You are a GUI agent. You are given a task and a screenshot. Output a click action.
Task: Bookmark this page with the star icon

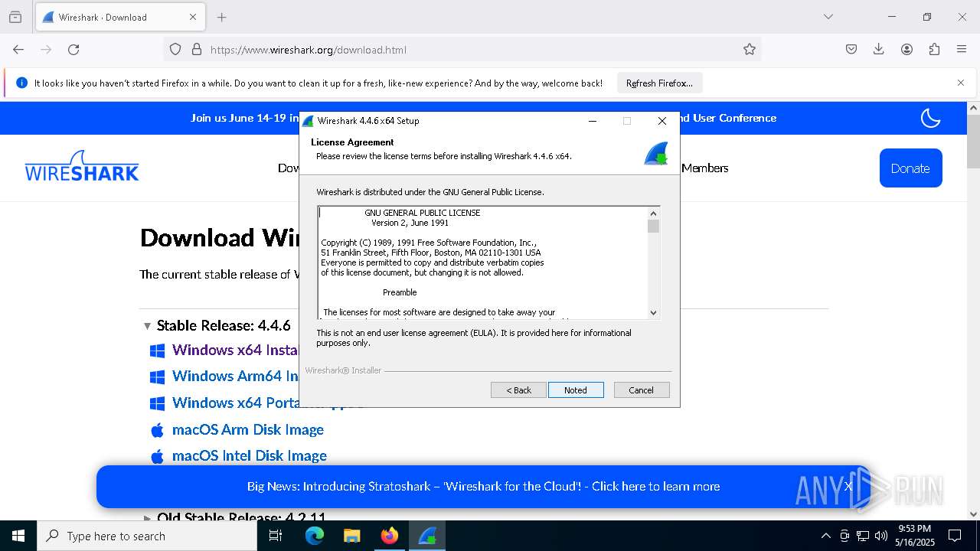pos(750,50)
